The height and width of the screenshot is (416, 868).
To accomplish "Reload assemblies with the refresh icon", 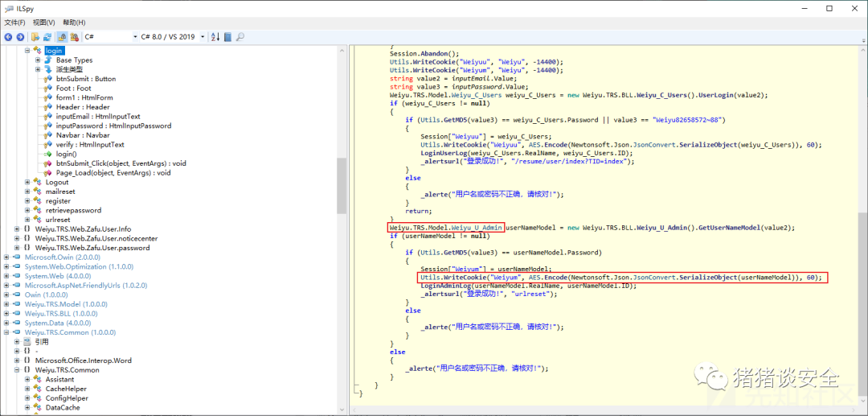I will (47, 37).
